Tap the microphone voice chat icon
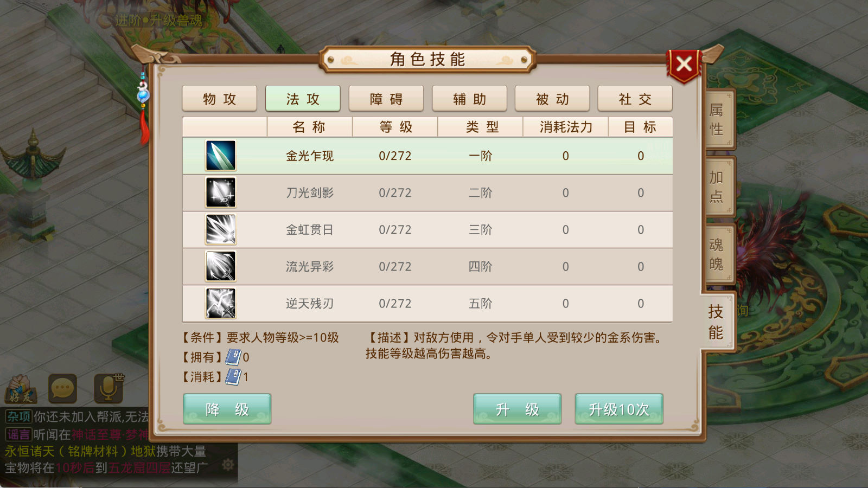Viewport: 868px width, 488px height. click(x=109, y=387)
